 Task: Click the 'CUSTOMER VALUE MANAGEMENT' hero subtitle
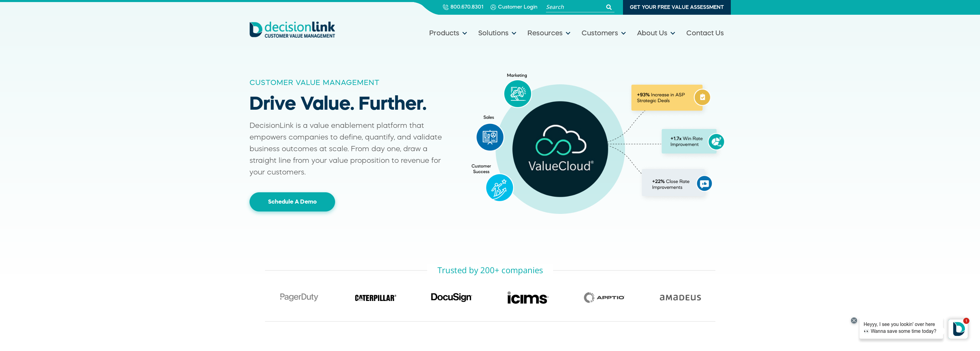pos(314,83)
